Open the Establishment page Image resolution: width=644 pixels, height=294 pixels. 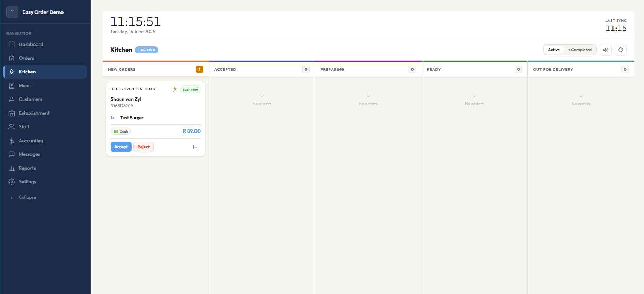click(x=45, y=113)
